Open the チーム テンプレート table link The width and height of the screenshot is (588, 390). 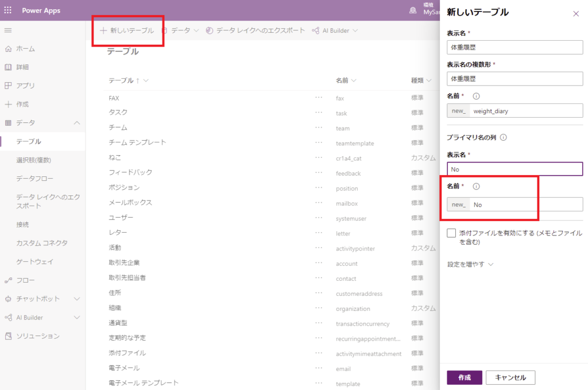137,142
